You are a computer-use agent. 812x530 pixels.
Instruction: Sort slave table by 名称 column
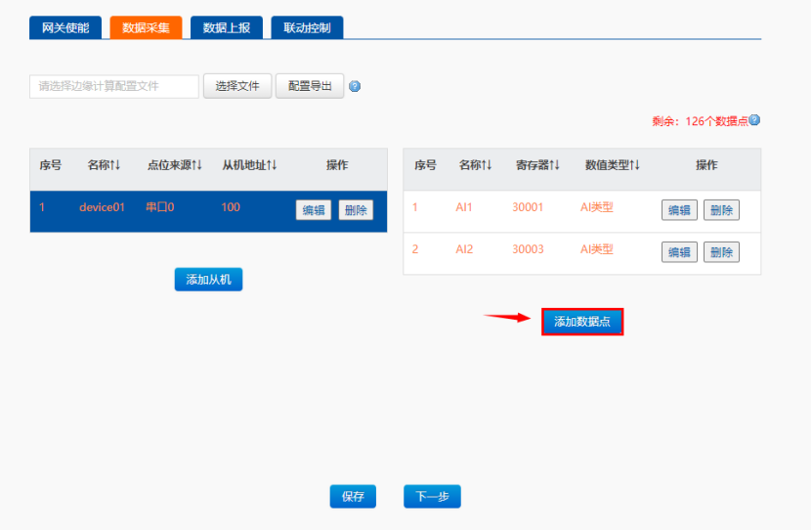click(104, 165)
